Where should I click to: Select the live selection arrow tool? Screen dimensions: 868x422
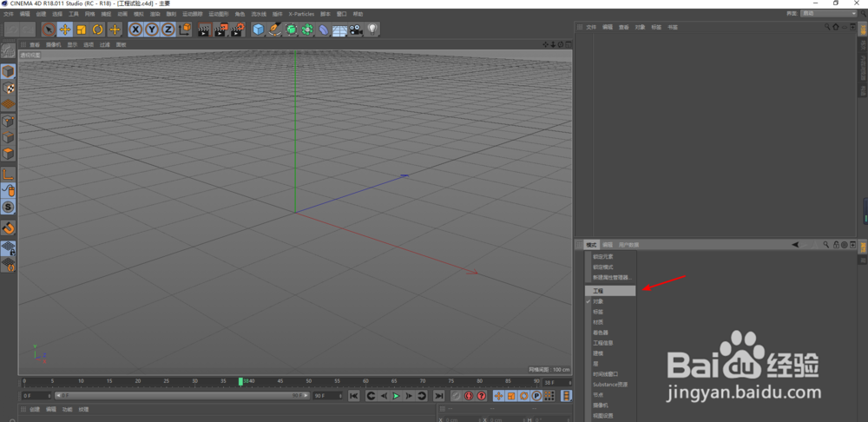point(49,30)
